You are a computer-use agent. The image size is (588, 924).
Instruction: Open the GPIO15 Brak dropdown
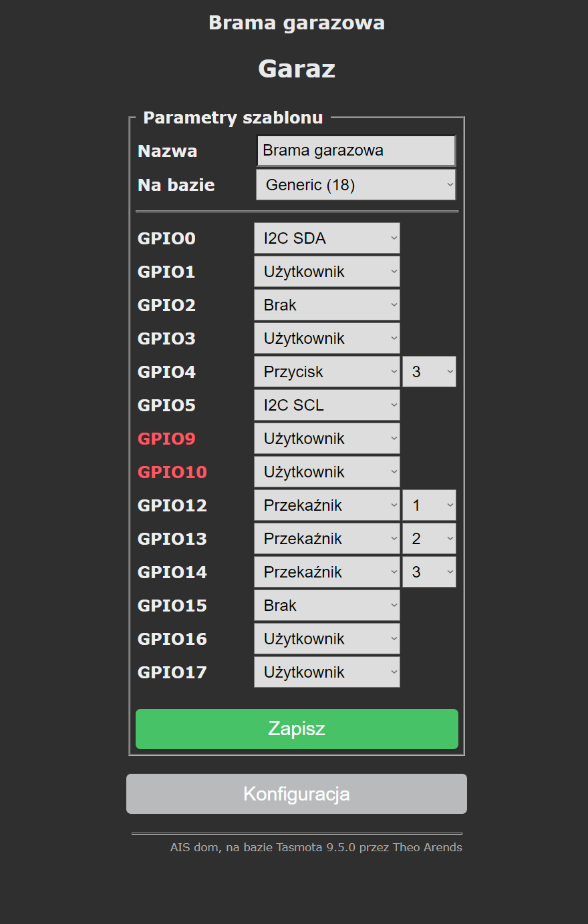[327, 606]
